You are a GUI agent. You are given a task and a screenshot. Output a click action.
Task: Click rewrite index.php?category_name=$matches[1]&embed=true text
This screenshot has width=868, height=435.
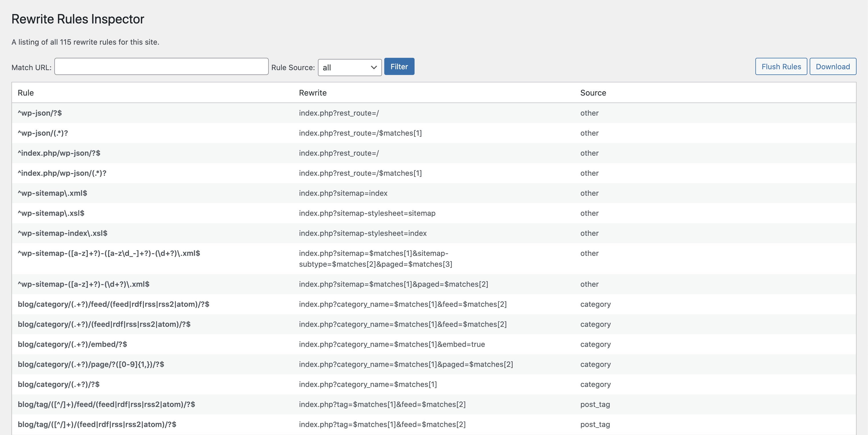pos(392,344)
